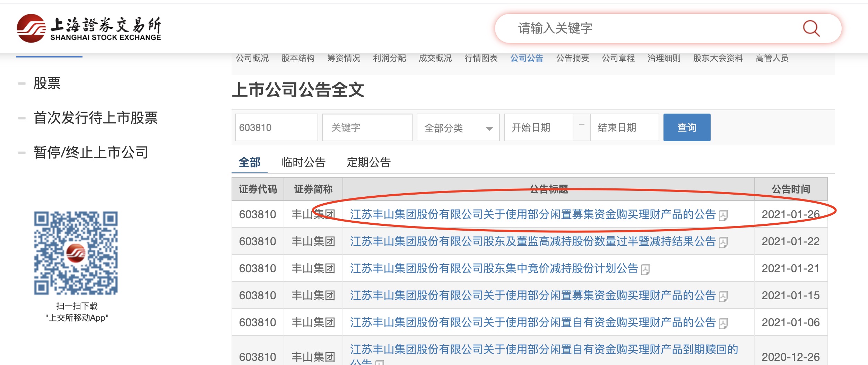Open the 全部分类 category dropdown
This screenshot has height=365, width=868.
click(x=458, y=128)
